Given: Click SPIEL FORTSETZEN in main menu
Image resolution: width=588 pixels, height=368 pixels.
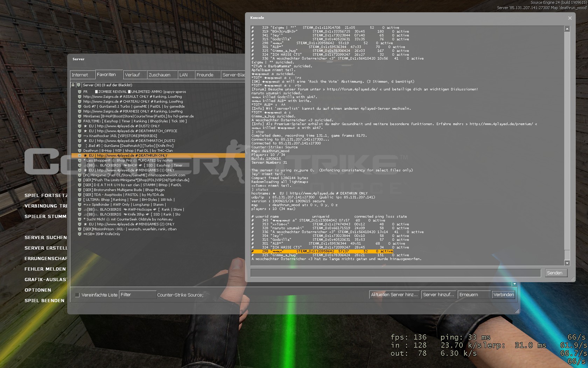Looking at the screenshot, I should (x=46, y=195).
